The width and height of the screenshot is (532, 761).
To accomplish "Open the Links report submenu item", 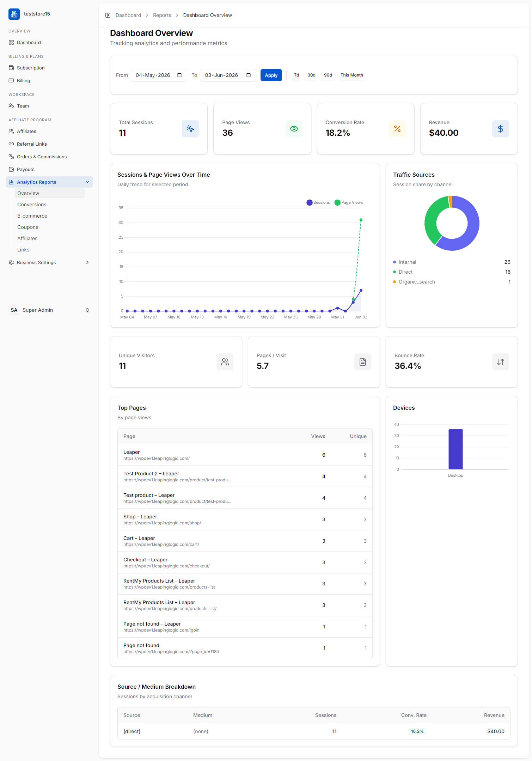I will (49, 250).
